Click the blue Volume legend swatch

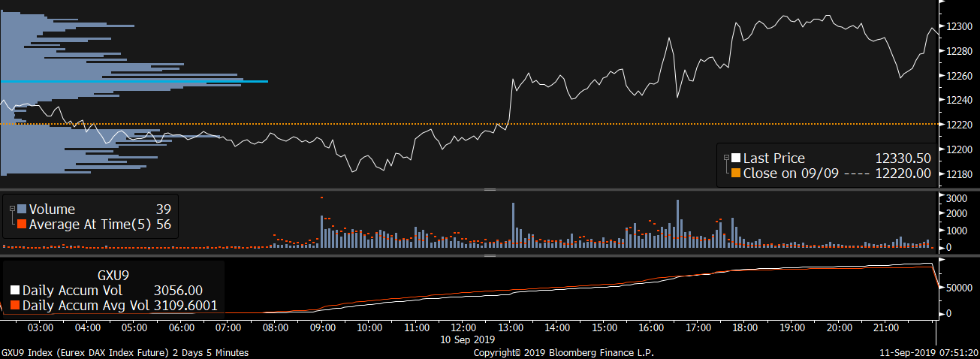(x=22, y=210)
